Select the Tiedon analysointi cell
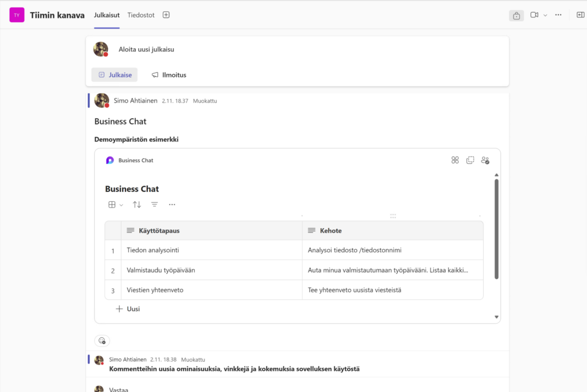The width and height of the screenshot is (587, 392). click(212, 250)
